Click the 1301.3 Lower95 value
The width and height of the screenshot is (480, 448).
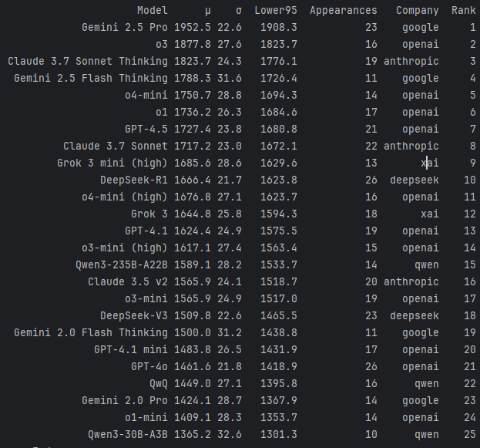point(279,435)
